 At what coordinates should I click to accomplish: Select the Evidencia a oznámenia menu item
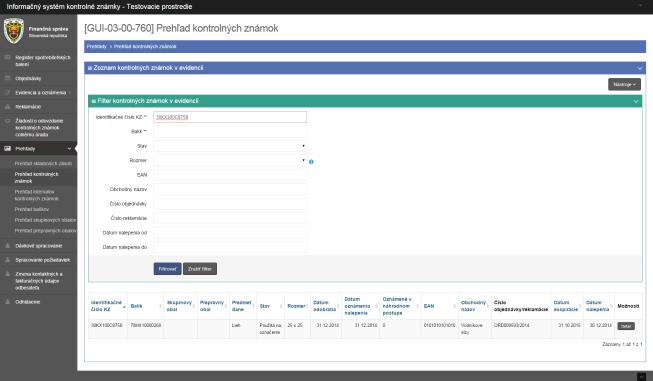41,92
